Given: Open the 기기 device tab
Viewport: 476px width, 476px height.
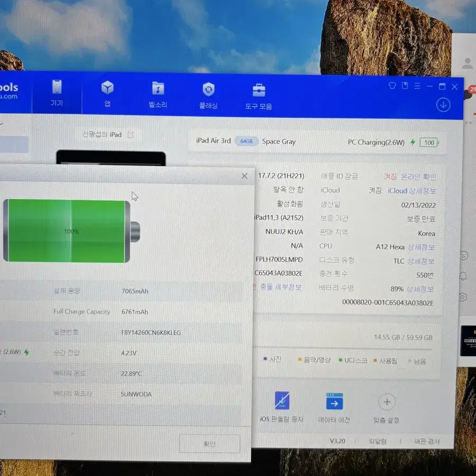Looking at the screenshot, I should [x=57, y=93].
